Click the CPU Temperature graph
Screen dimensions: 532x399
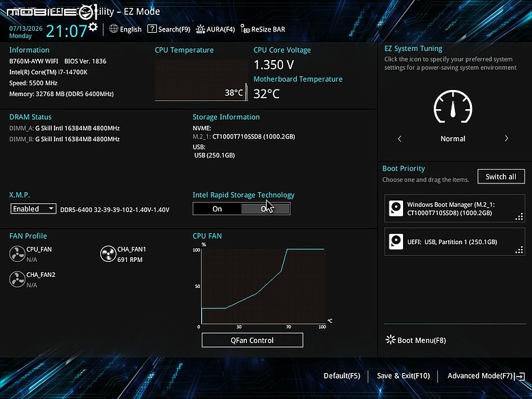pos(201,80)
